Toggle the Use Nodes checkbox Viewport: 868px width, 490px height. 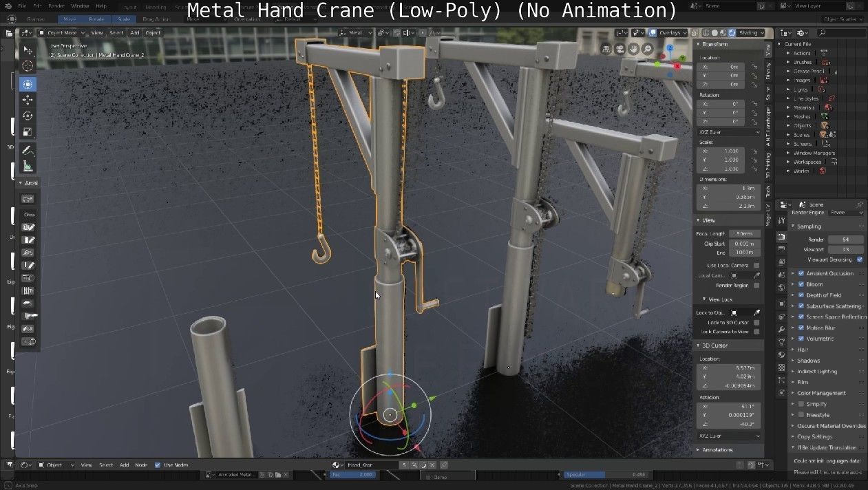pyautogui.click(x=158, y=465)
